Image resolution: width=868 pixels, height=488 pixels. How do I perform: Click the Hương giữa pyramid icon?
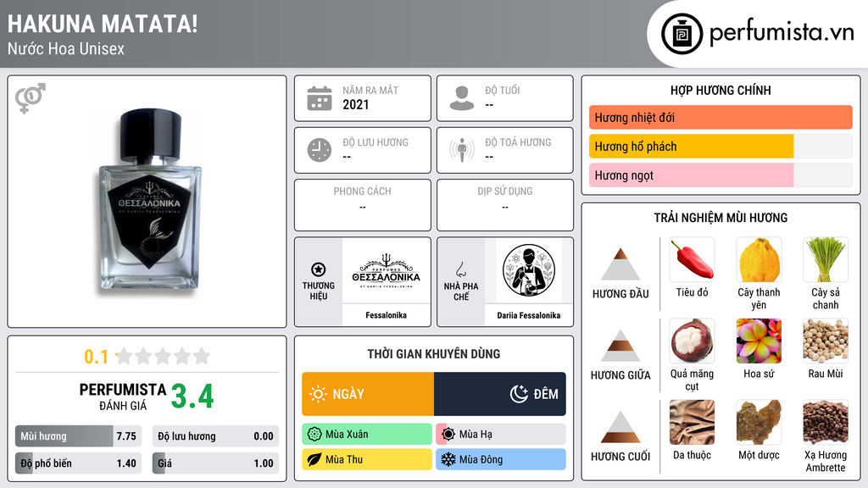coord(620,346)
